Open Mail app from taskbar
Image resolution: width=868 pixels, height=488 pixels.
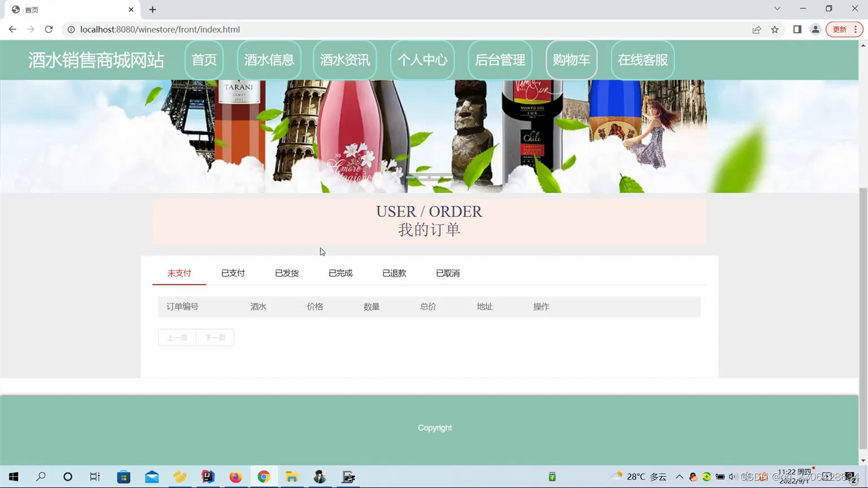click(151, 477)
